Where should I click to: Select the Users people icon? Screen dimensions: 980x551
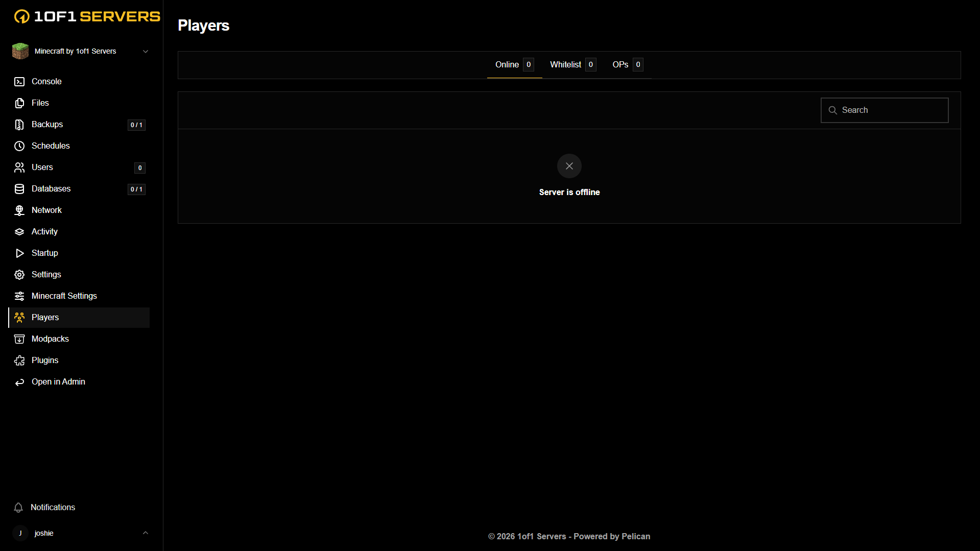[x=19, y=167]
